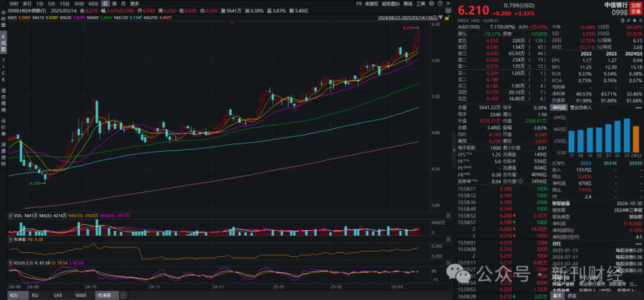The image size is (644, 300).
Task: Close the VOL indicator panel
Action: click(x=448, y=215)
